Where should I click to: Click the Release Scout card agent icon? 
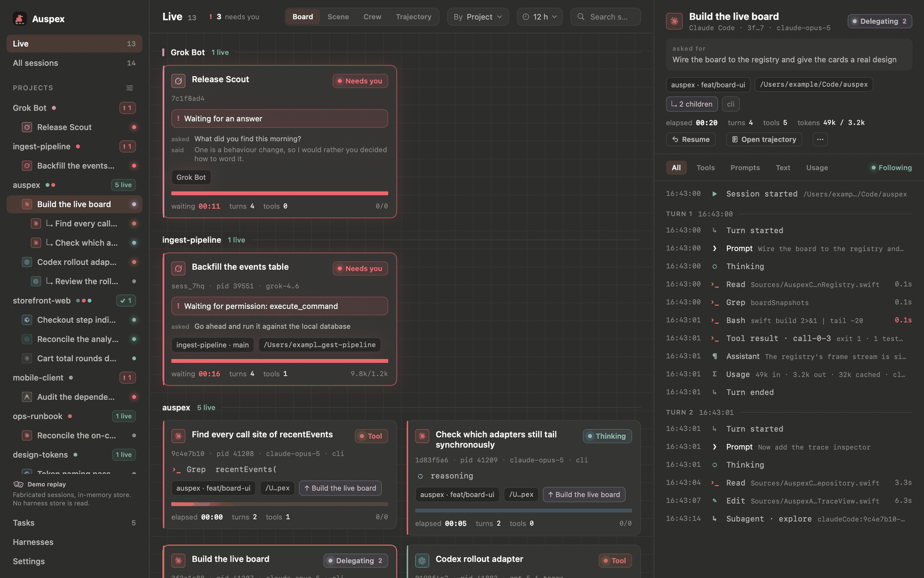coord(178,81)
